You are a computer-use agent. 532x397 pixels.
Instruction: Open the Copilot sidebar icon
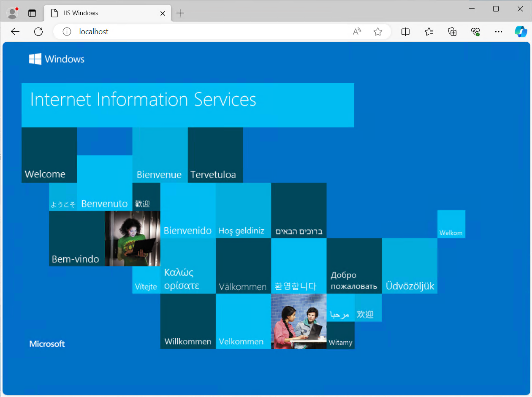click(521, 32)
